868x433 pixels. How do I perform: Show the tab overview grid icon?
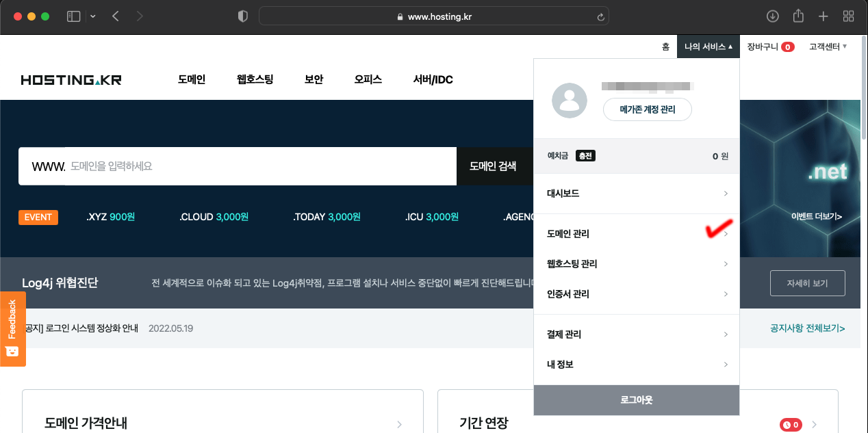tap(848, 16)
